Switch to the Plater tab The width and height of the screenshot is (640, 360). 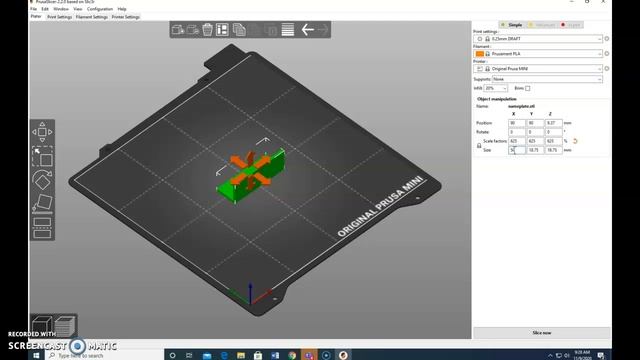pos(36,17)
